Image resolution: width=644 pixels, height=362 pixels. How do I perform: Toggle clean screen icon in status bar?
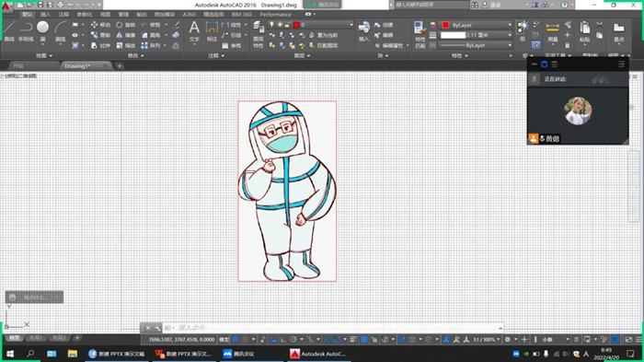coord(628,339)
